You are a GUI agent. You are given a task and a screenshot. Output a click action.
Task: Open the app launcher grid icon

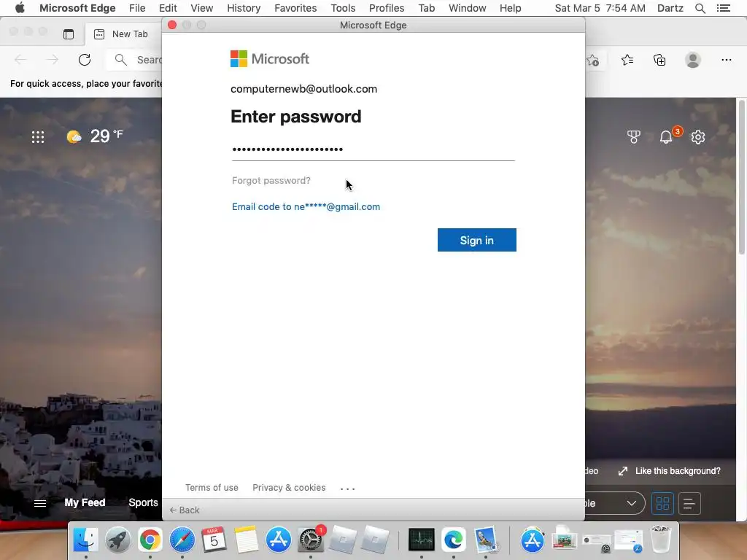point(38,137)
